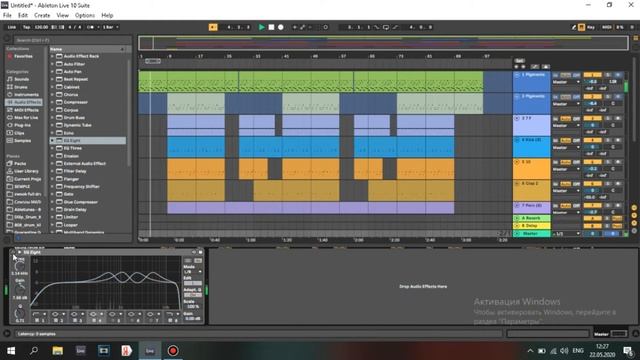Toggle the Draw Mode pencil icon
Viewport: 640px width, 360px height.
click(573, 27)
